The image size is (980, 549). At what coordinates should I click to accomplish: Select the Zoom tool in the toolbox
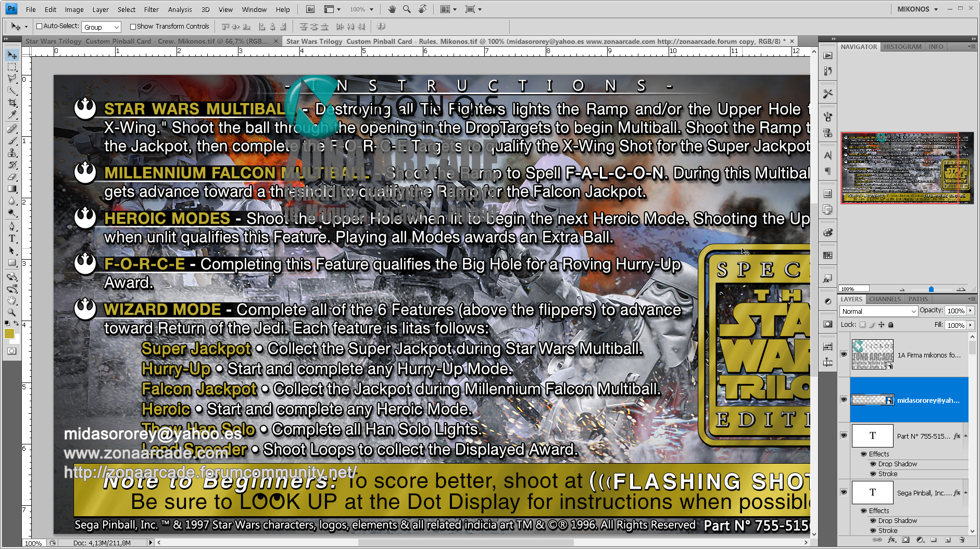tap(12, 312)
